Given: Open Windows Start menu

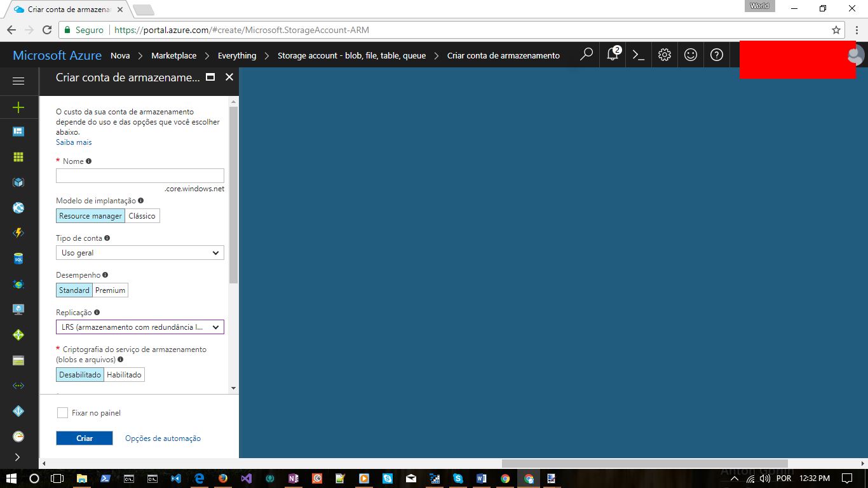Looking at the screenshot, I should pyautogui.click(x=11, y=478).
